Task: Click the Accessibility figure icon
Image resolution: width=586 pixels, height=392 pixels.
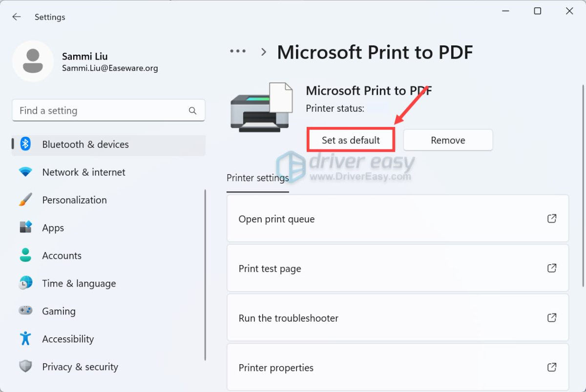Action: [25, 339]
